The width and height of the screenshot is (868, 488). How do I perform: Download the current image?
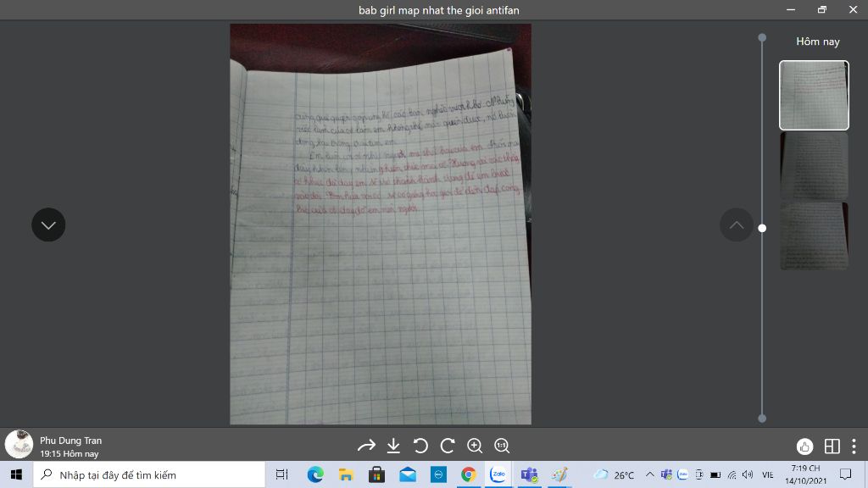(x=393, y=446)
